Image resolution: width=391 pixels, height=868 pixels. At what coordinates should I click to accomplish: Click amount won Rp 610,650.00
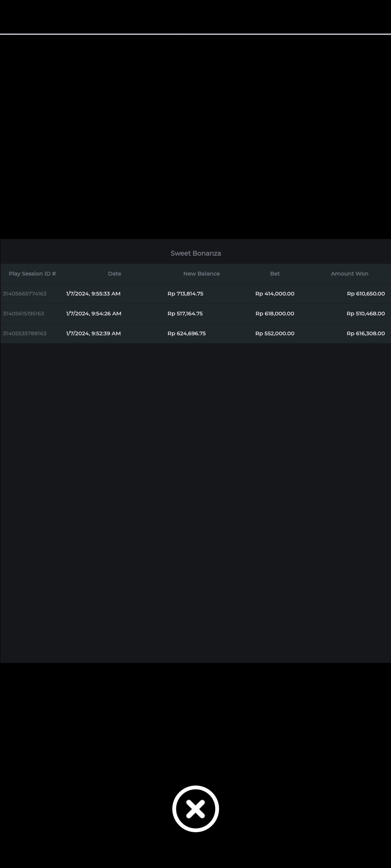(366, 294)
